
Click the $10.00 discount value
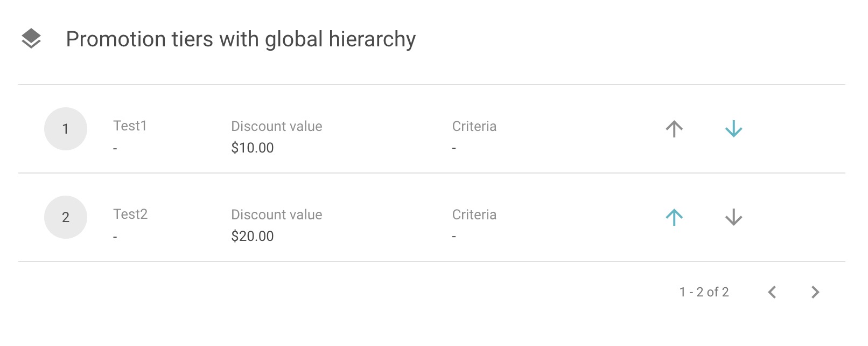[x=253, y=147]
